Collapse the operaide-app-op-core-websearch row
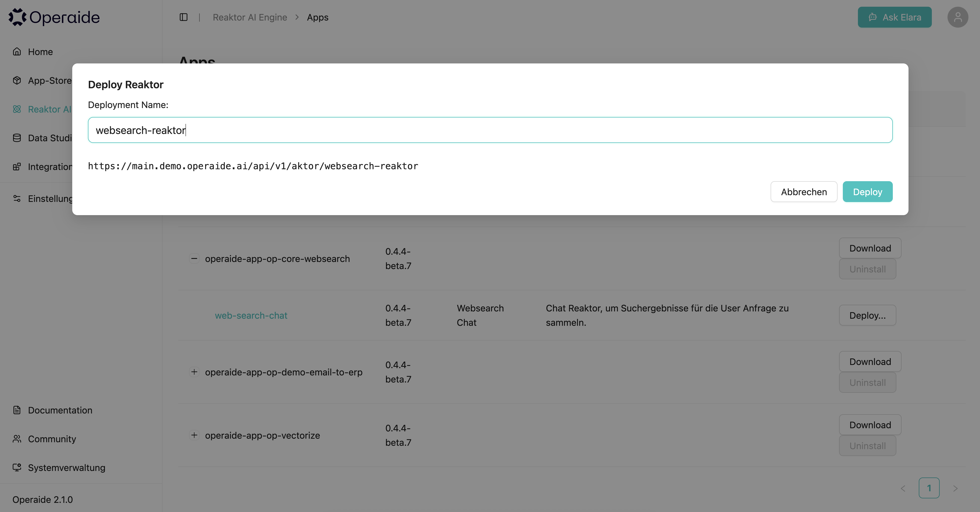The height and width of the screenshot is (512, 980). click(194, 259)
